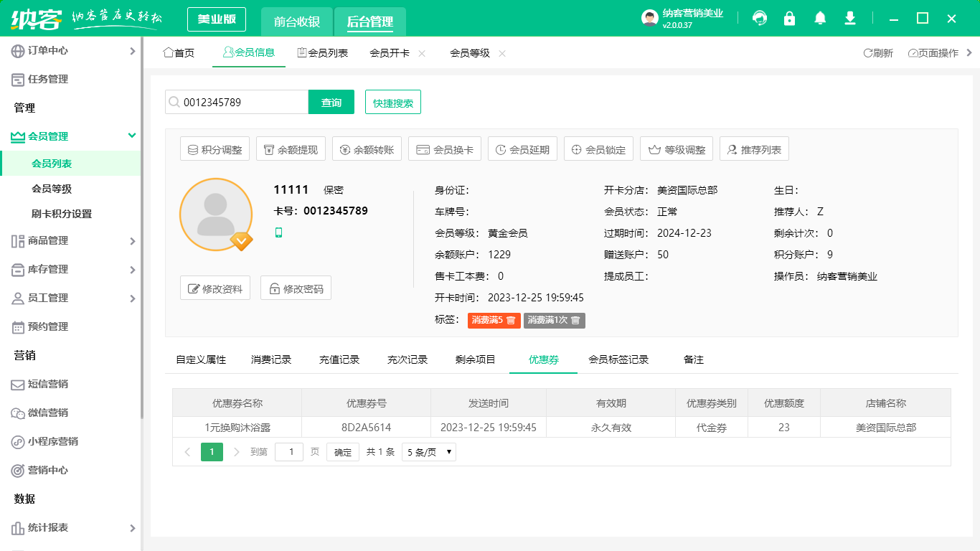This screenshot has height=551, width=980.
Task: Click the green mobile phone icon
Action: pos(279,232)
